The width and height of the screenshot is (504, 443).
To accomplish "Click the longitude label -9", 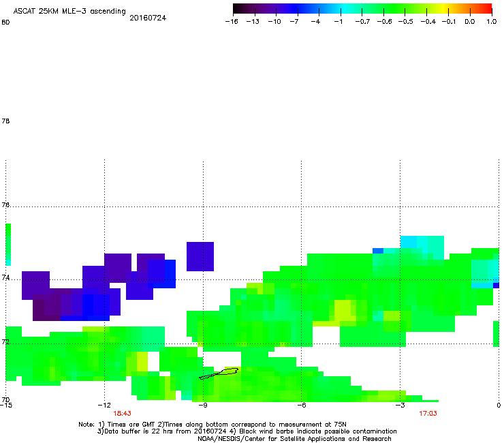I will 203,405.
